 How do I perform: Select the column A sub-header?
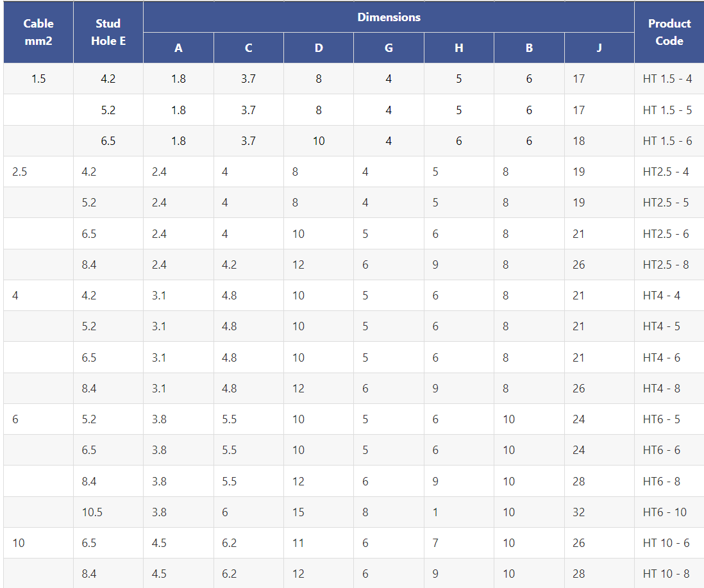[x=178, y=48]
